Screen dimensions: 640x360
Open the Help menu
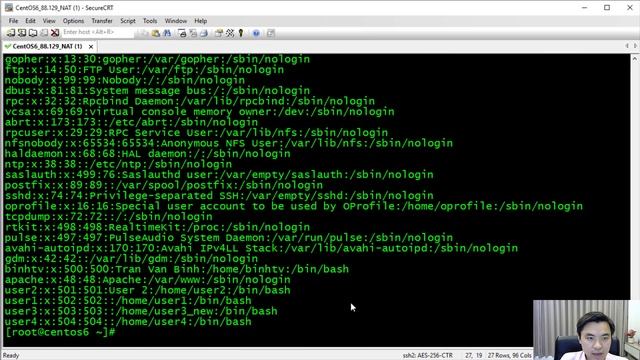(x=200, y=21)
